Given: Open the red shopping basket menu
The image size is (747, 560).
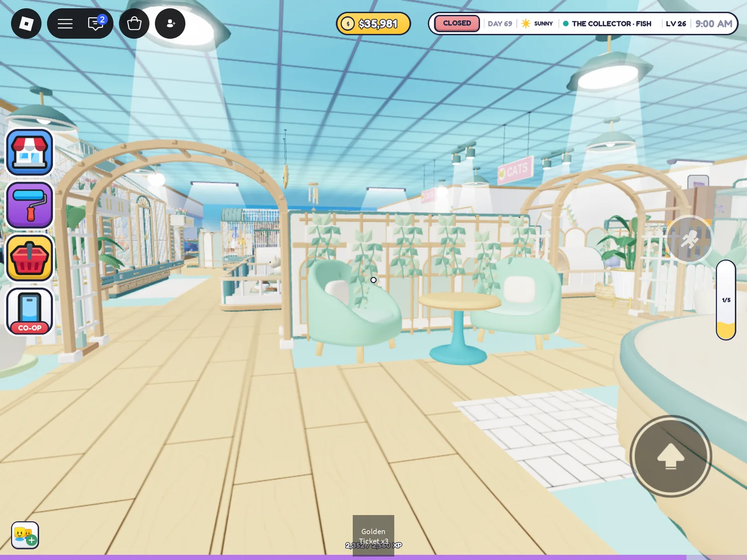Looking at the screenshot, I should click(30, 258).
